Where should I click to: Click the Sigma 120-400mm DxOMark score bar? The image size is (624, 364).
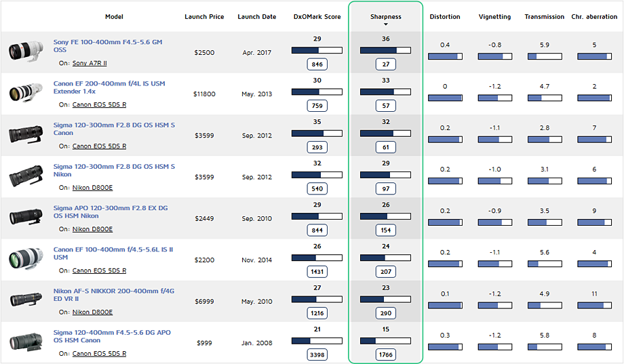[x=317, y=340]
